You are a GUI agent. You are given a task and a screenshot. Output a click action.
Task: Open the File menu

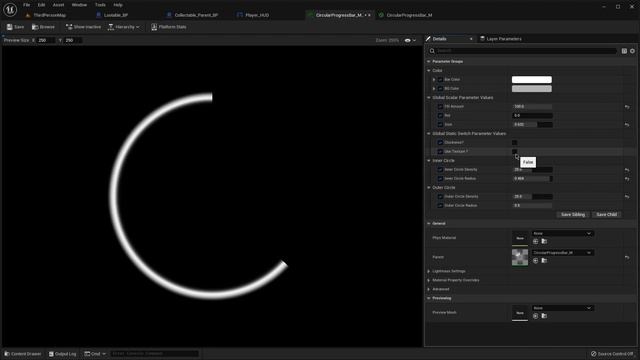point(27,5)
